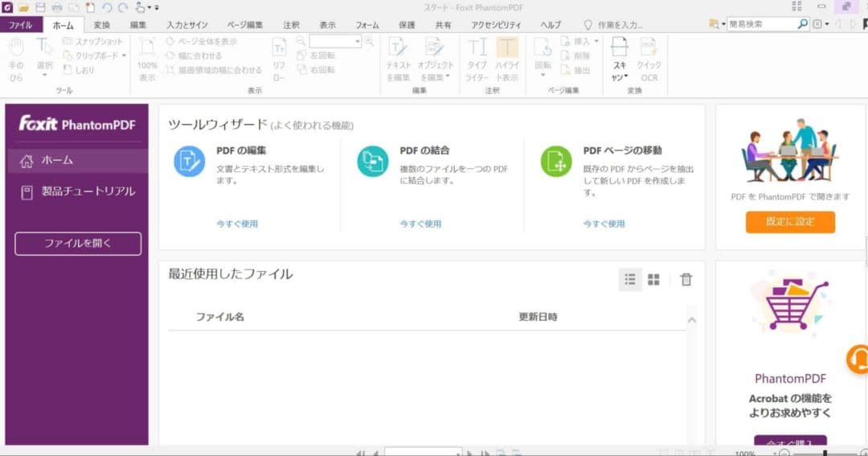Click 右回転 rotate right
Viewport: 868px width, 456px height.
tap(316, 70)
